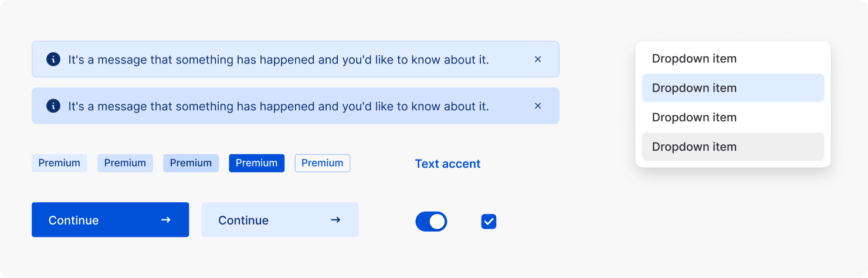Click the info icon in the top message banner
868x278 pixels.
pyautogui.click(x=53, y=59)
